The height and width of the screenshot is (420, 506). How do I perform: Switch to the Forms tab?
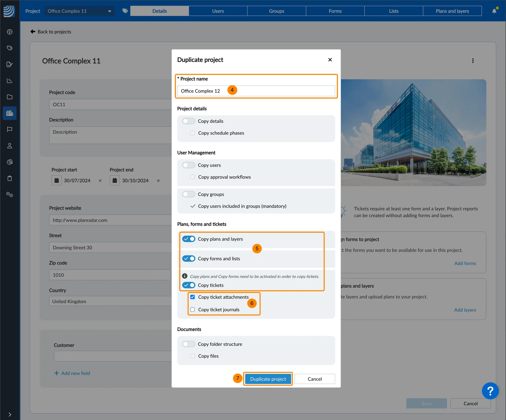(335, 11)
